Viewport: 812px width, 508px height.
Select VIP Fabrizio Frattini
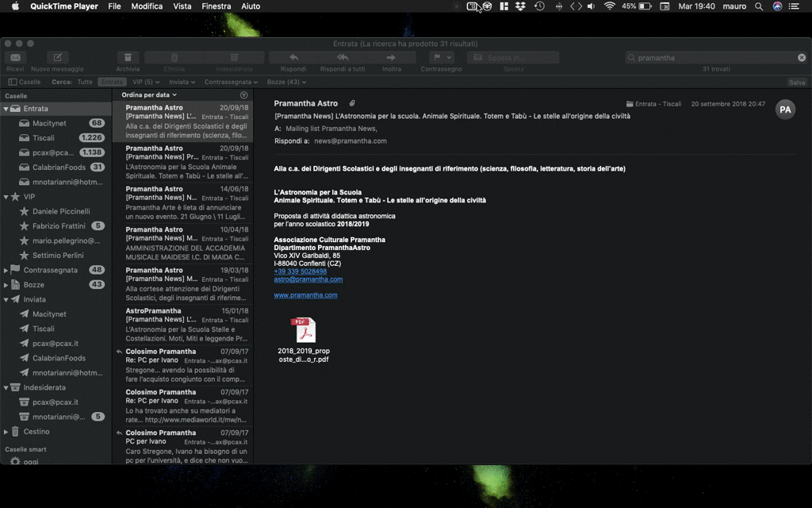click(x=56, y=226)
